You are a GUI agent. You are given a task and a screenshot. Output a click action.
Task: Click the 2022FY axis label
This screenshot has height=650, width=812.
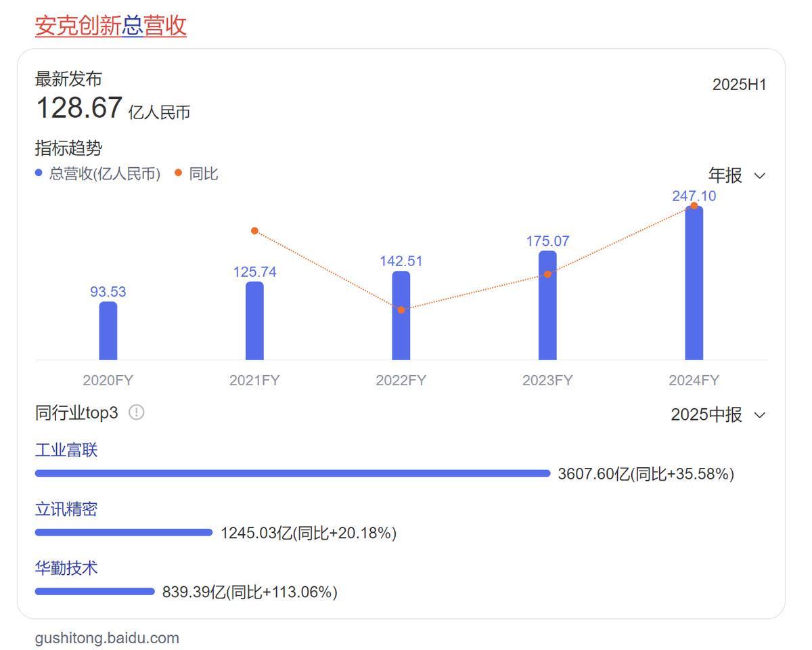click(x=401, y=381)
